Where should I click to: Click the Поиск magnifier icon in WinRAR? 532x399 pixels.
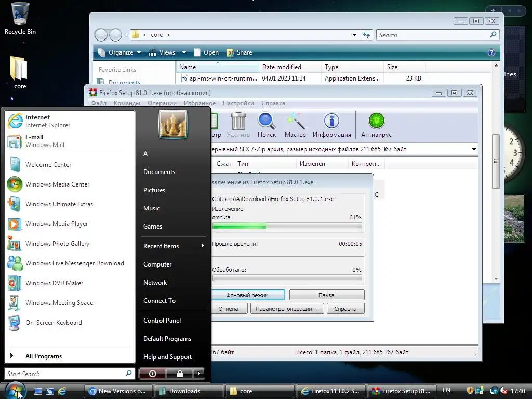pos(267,125)
